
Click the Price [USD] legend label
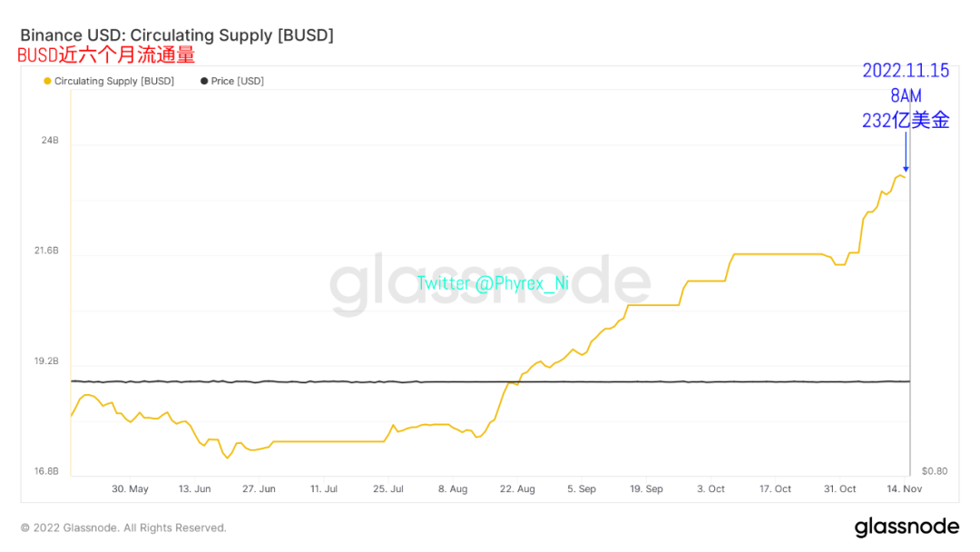pos(238,82)
